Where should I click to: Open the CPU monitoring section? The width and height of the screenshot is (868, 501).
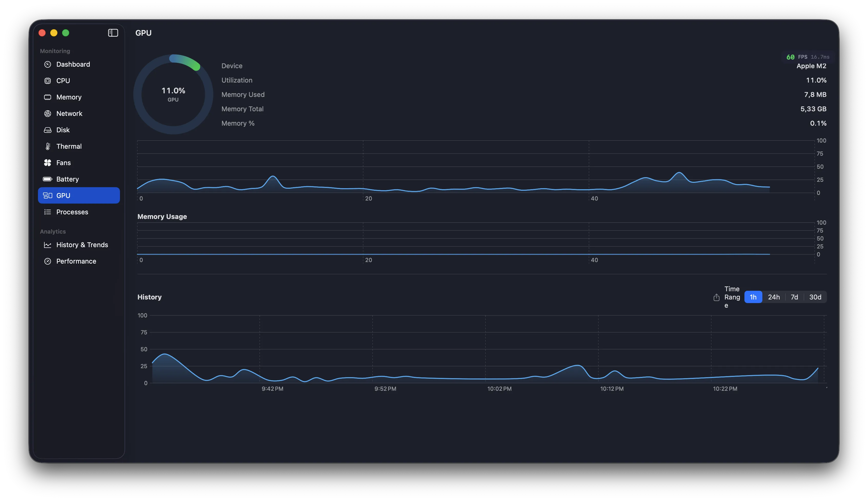click(48, 81)
